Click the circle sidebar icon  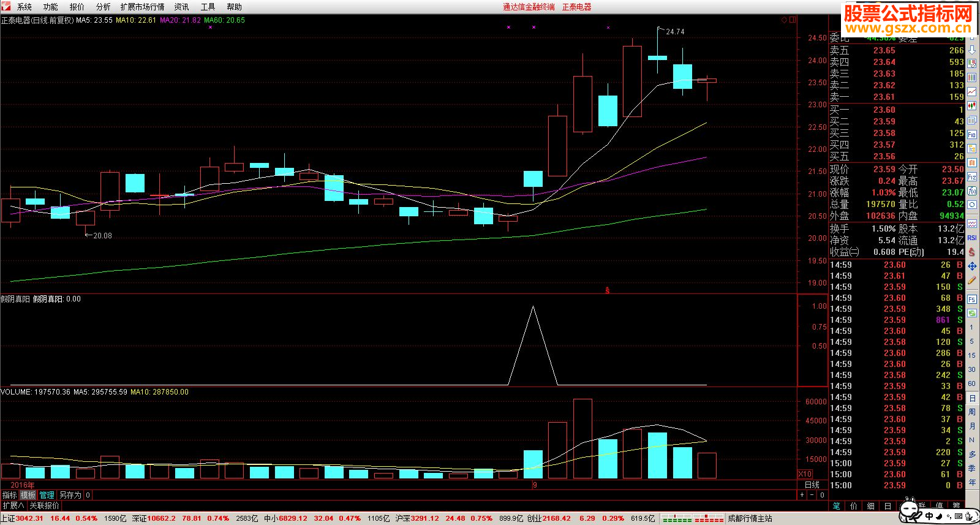coord(972,205)
